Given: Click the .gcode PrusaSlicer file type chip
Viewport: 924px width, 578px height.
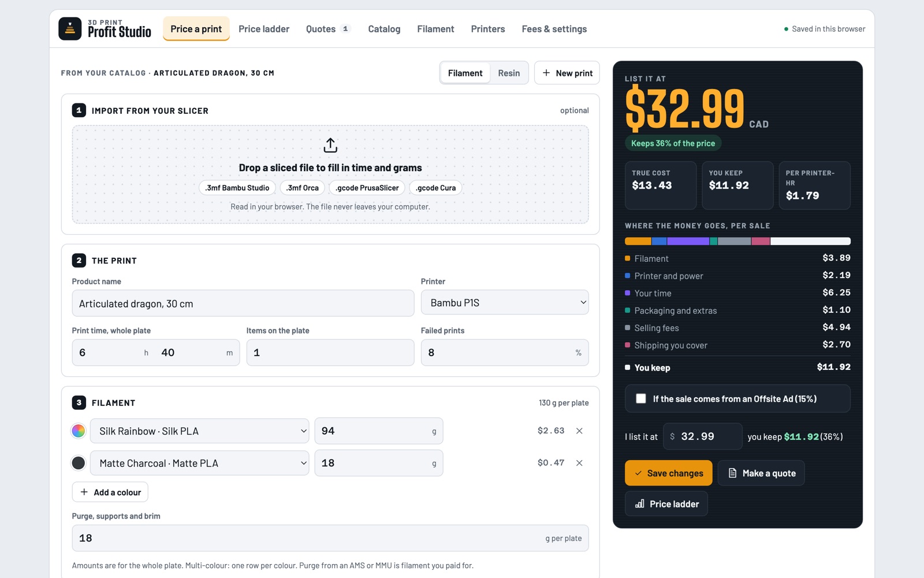Looking at the screenshot, I should click(367, 188).
